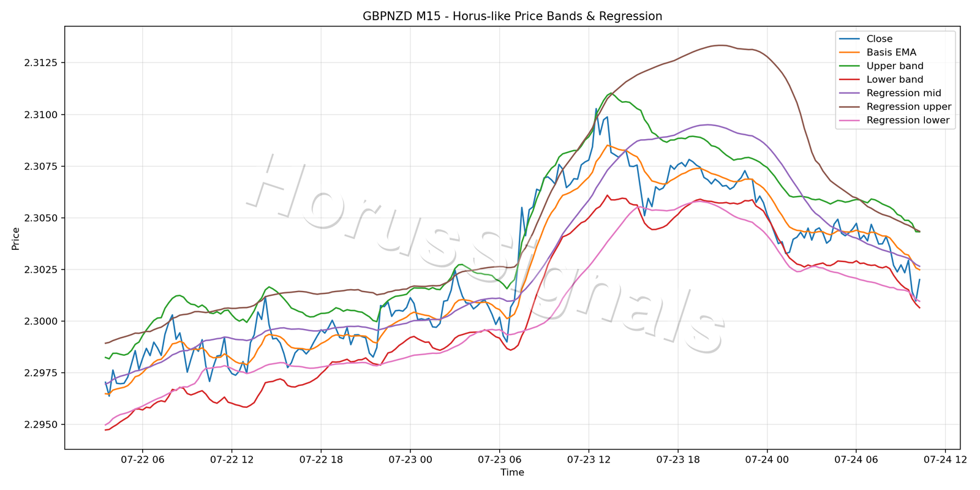
Task: Click the orange Basis EMA legend swatch
Action: (849, 53)
